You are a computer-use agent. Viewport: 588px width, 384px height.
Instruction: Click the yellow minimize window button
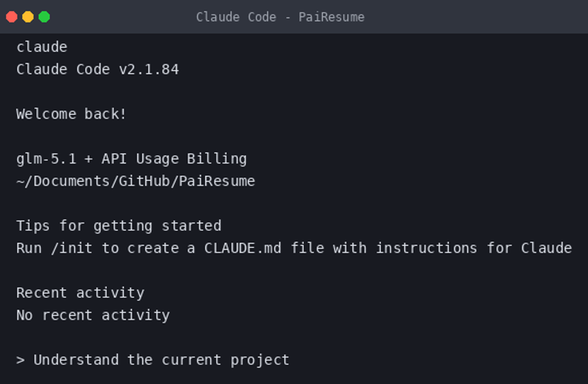(28, 17)
